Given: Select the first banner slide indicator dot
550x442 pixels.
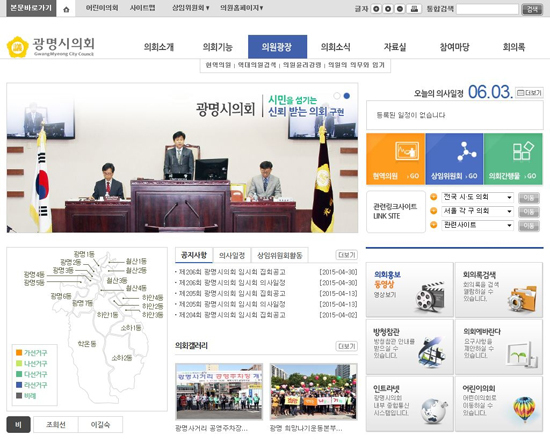Looking at the screenshot, I should [337, 96].
